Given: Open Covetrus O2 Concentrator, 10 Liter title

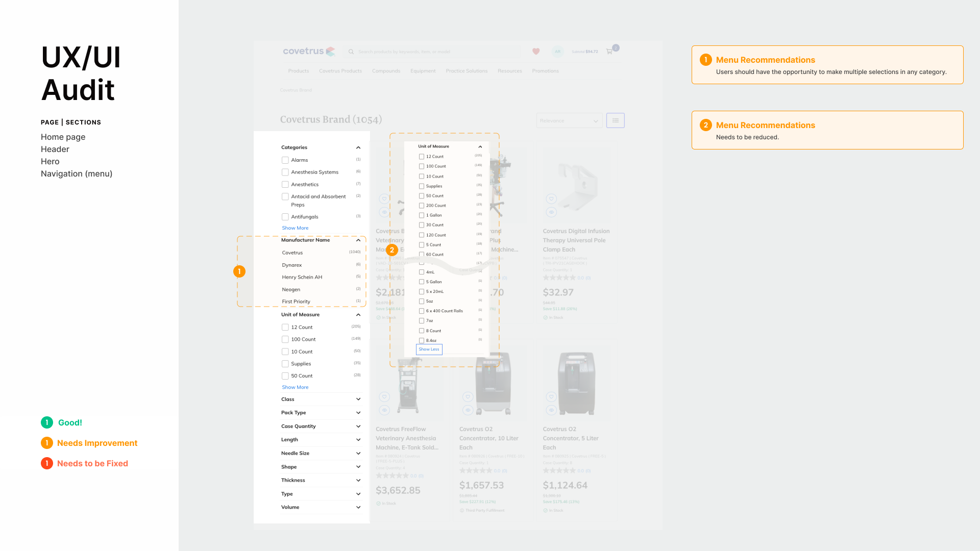Looking at the screenshot, I should pyautogui.click(x=489, y=438).
